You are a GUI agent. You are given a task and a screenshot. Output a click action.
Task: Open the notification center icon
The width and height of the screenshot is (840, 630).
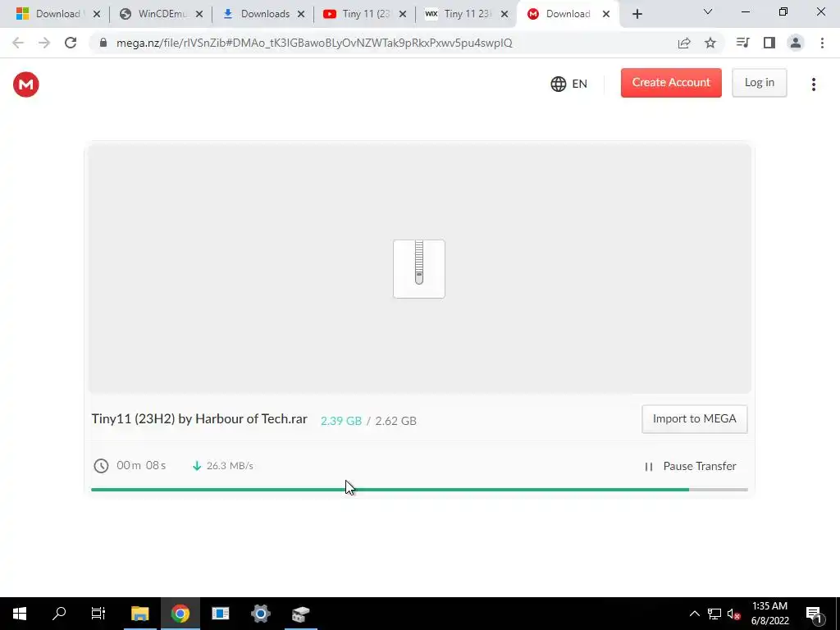(815, 614)
